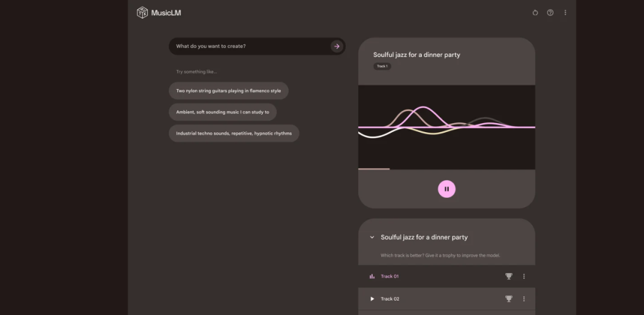Screen dimensions: 644x315
Task: Award trophy to Track 02
Action: 509,299
